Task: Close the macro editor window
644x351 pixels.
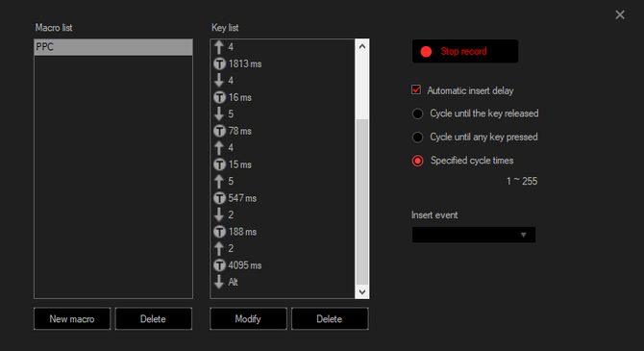Action: (620, 14)
